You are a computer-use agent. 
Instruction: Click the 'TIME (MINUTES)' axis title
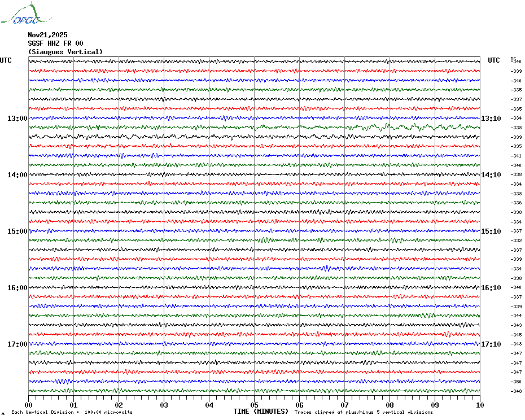pos(261,412)
